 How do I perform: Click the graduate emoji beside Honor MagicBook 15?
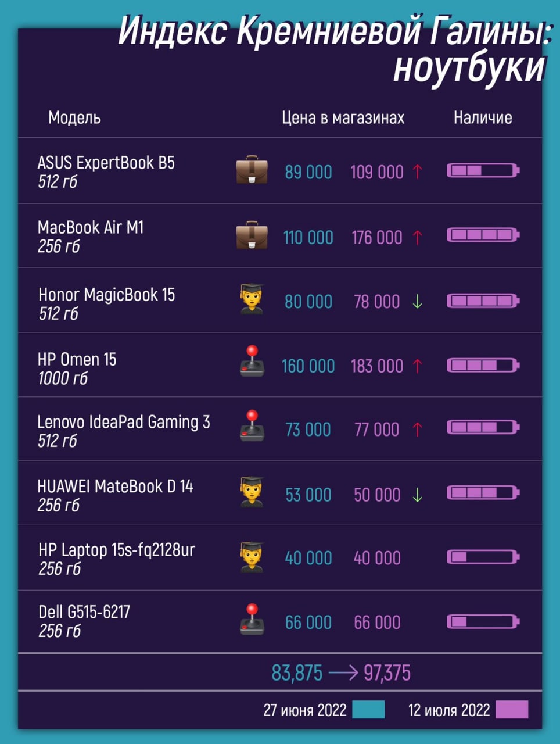tap(252, 299)
